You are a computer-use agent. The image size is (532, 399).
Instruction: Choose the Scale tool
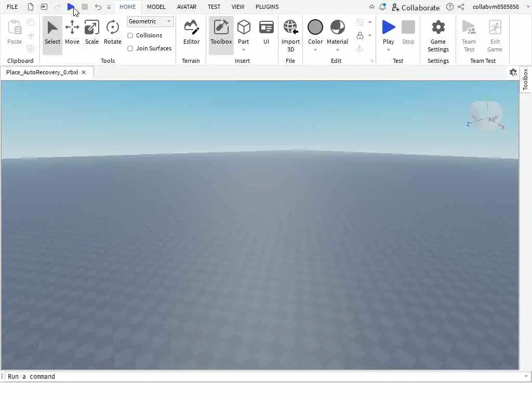coord(91,33)
